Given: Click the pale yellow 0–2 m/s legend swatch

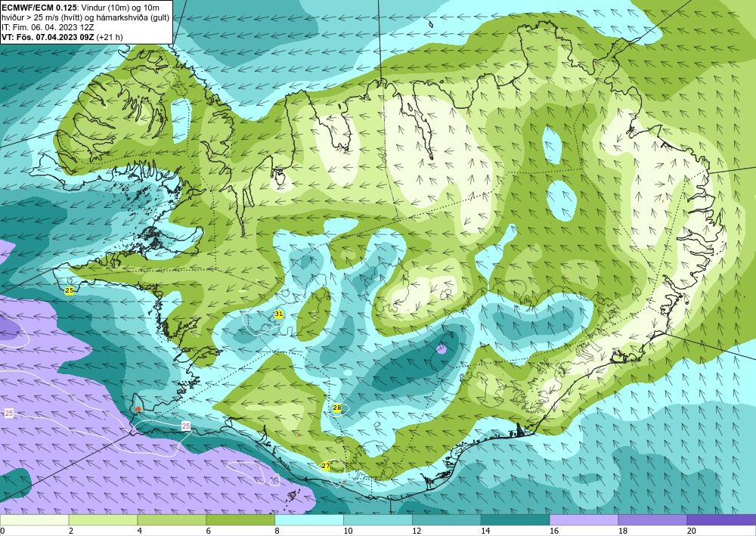Looking at the screenshot, I should pos(34,519).
